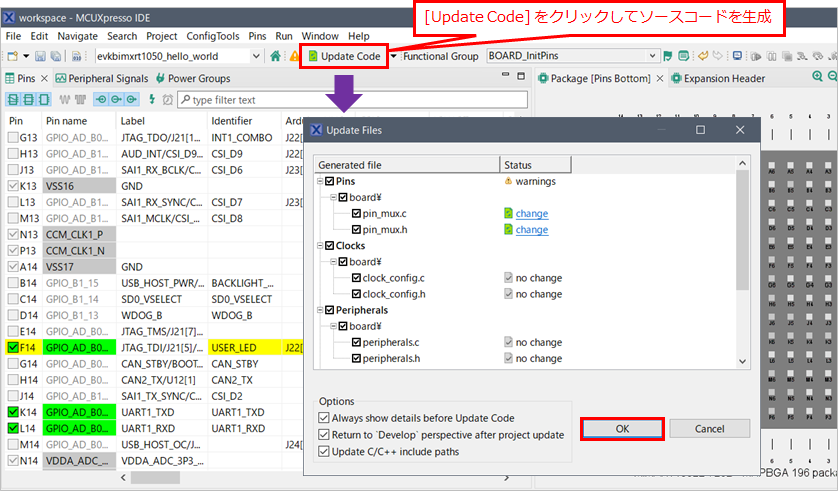Image resolution: width=838 pixels, height=491 pixels.
Task: Open the File menu
Action: [x=13, y=36]
